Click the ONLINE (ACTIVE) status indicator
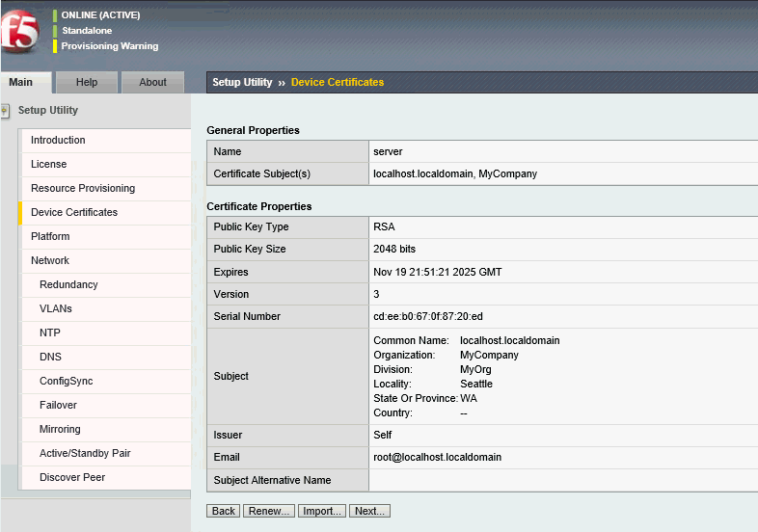 point(100,15)
